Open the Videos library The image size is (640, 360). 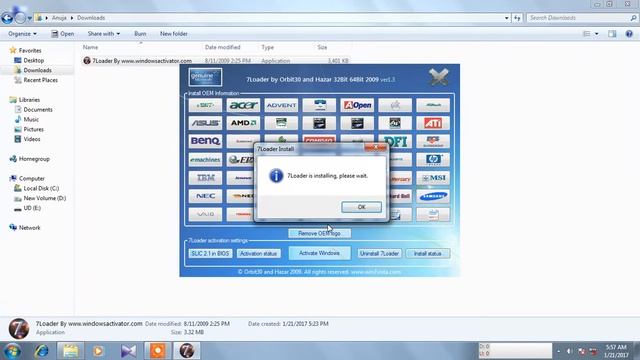(x=32, y=139)
